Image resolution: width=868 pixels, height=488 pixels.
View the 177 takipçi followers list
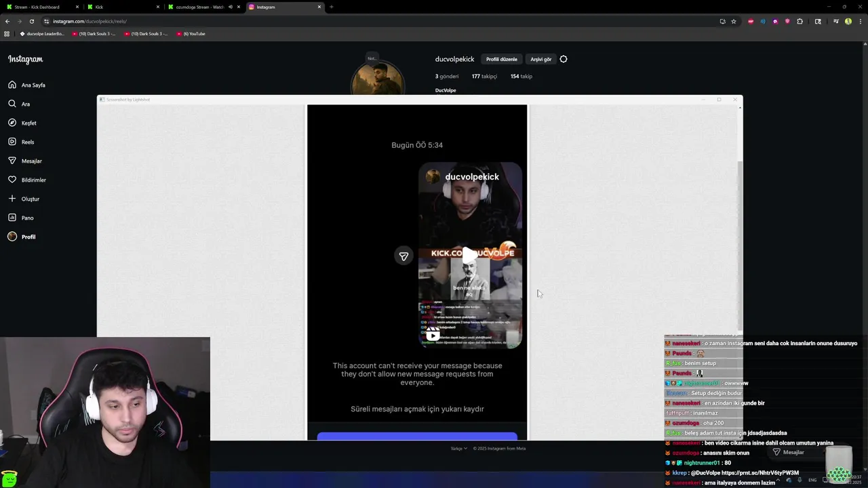[484, 76]
